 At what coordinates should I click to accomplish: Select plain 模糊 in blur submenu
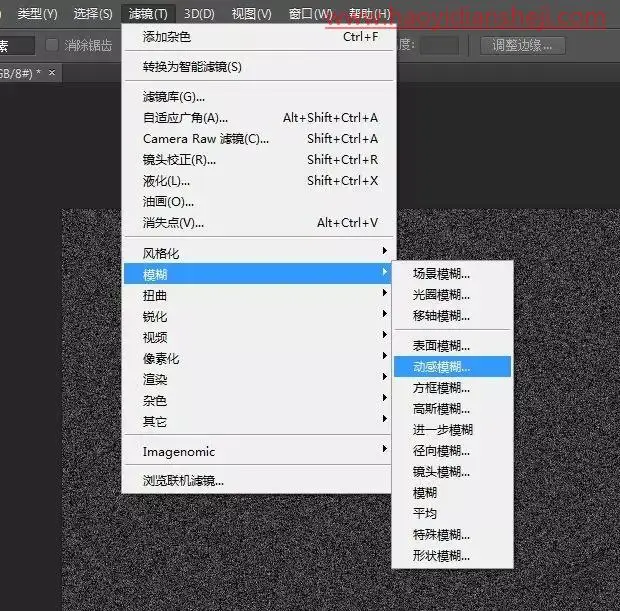point(453,493)
